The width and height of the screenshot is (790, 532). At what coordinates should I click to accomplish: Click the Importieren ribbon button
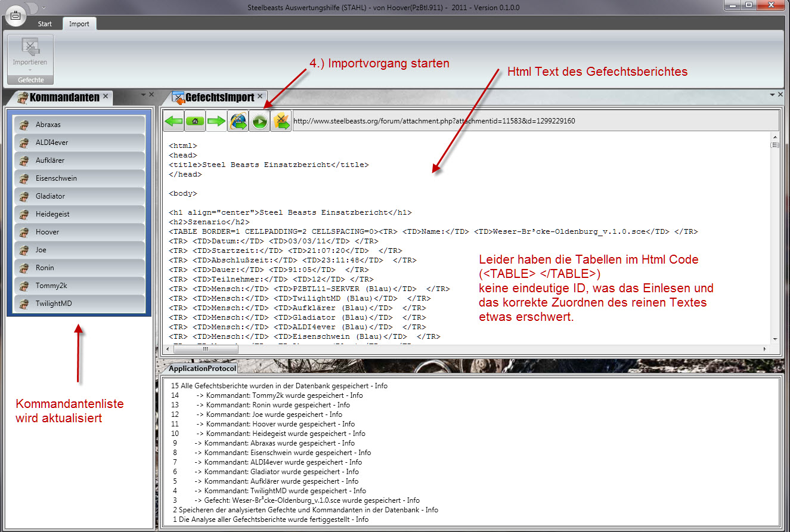(30, 52)
